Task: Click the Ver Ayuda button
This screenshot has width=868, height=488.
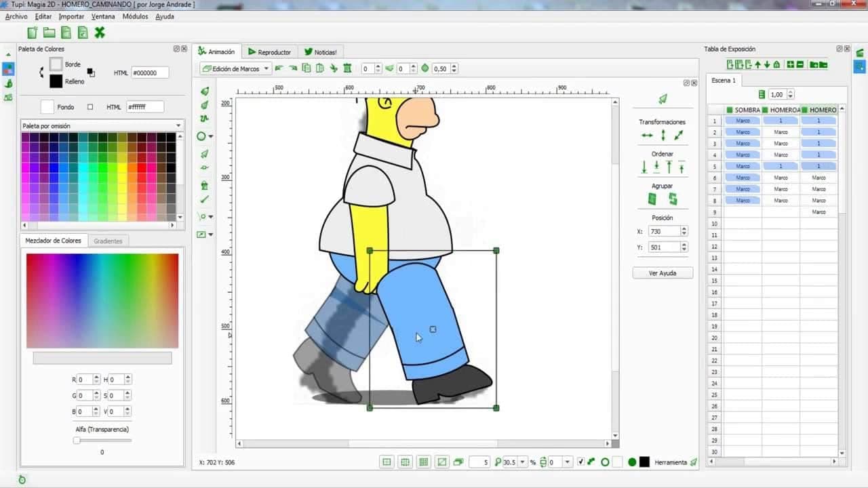Action: click(x=663, y=273)
